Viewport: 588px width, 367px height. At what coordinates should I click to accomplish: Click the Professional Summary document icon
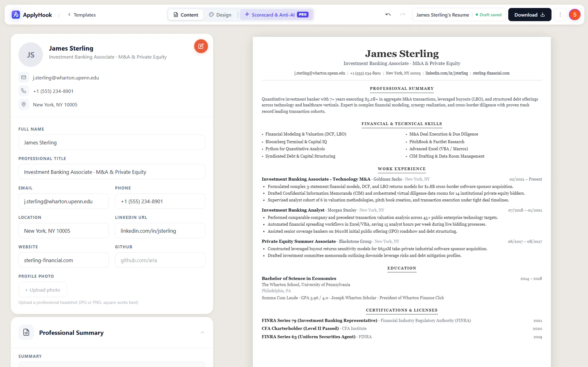[26, 333]
